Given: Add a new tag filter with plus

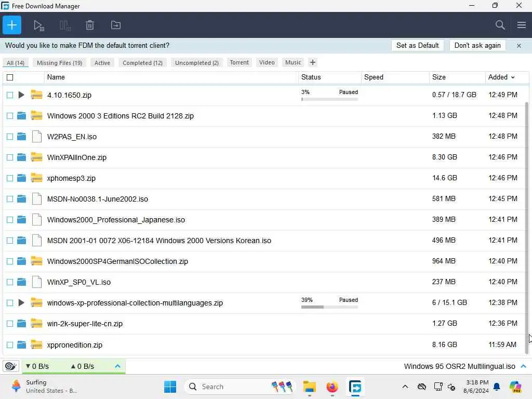Looking at the screenshot, I should [312, 62].
